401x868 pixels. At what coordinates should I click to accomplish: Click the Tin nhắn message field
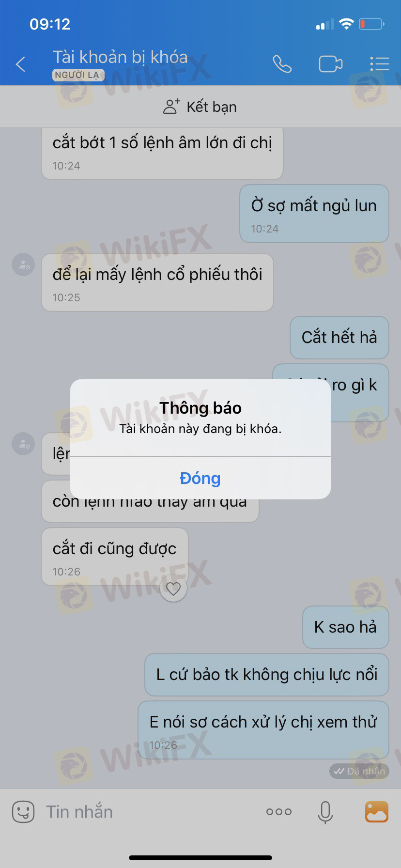(x=145, y=812)
